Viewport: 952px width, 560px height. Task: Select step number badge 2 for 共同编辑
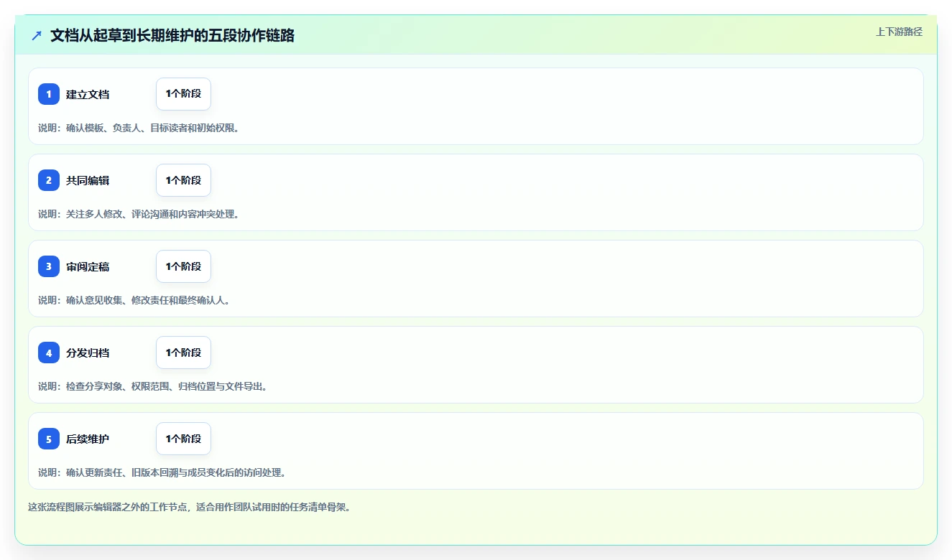pos(49,180)
